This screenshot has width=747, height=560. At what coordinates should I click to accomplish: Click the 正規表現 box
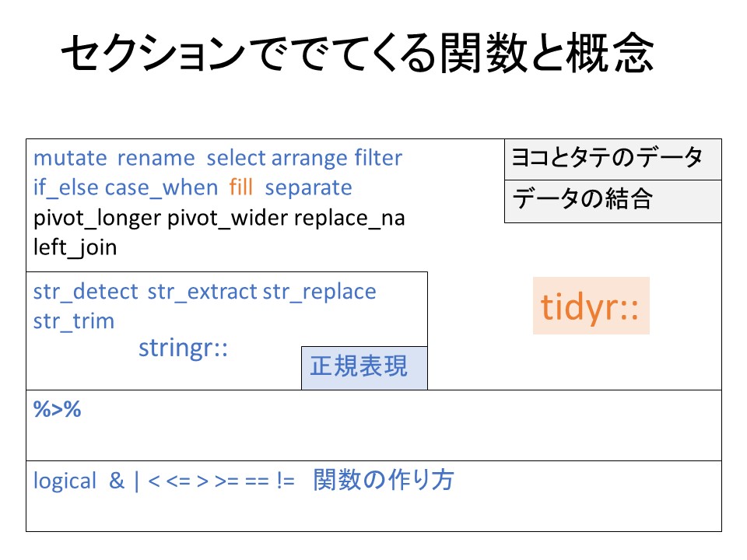pyautogui.click(x=363, y=367)
